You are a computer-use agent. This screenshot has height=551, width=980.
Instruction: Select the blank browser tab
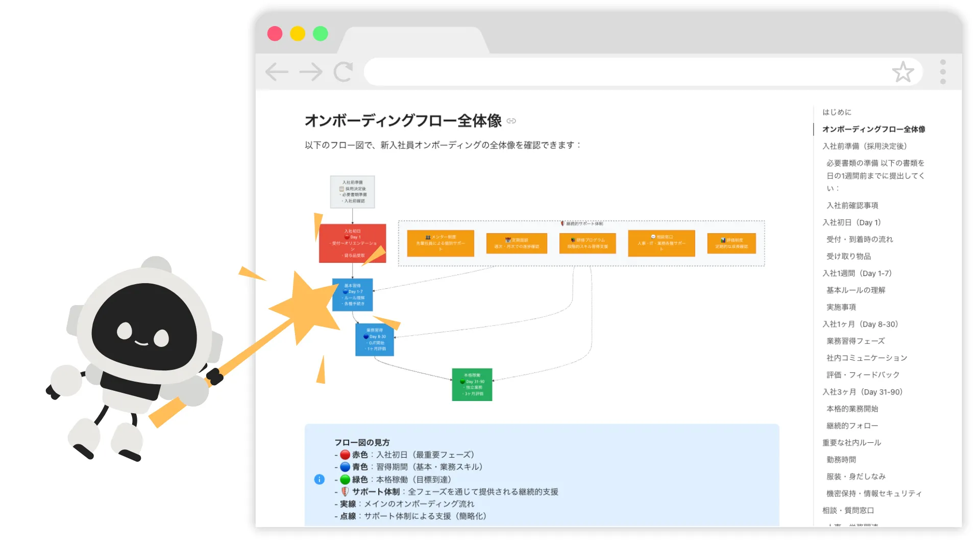(x=413, y=41)
